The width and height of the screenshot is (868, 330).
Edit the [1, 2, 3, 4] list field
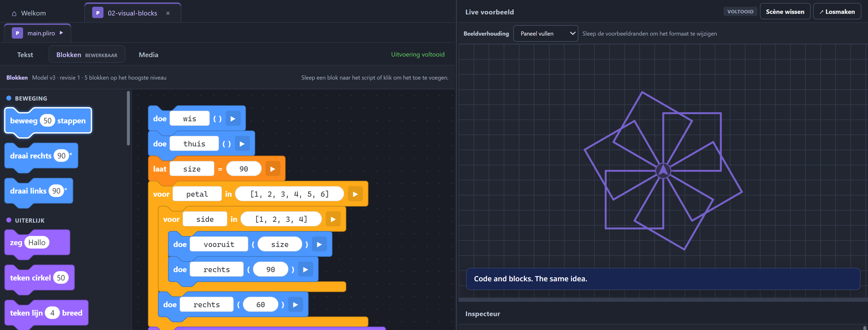[x=281, y=219]
